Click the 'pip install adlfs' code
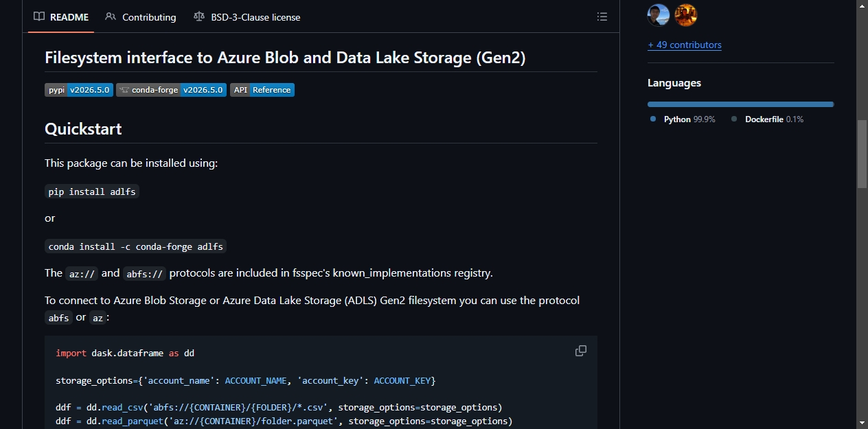The image size is (868, 429). point(92,192)
